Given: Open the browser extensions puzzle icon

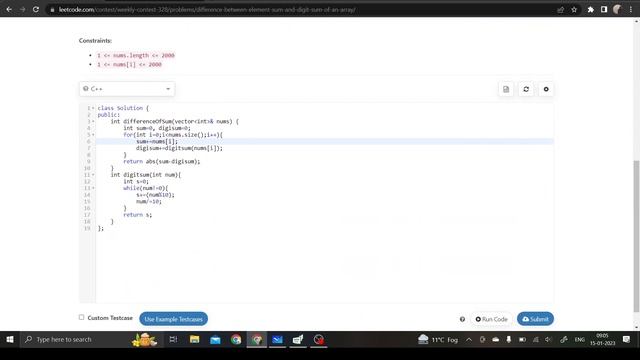Looking at the screenshot, I should 590,9.
